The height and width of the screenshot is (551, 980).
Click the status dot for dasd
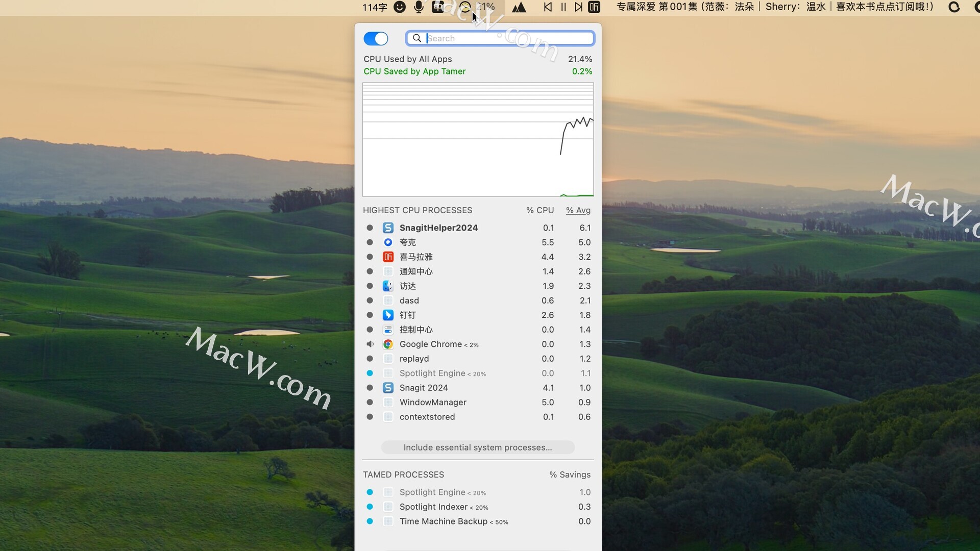(370, 300)
